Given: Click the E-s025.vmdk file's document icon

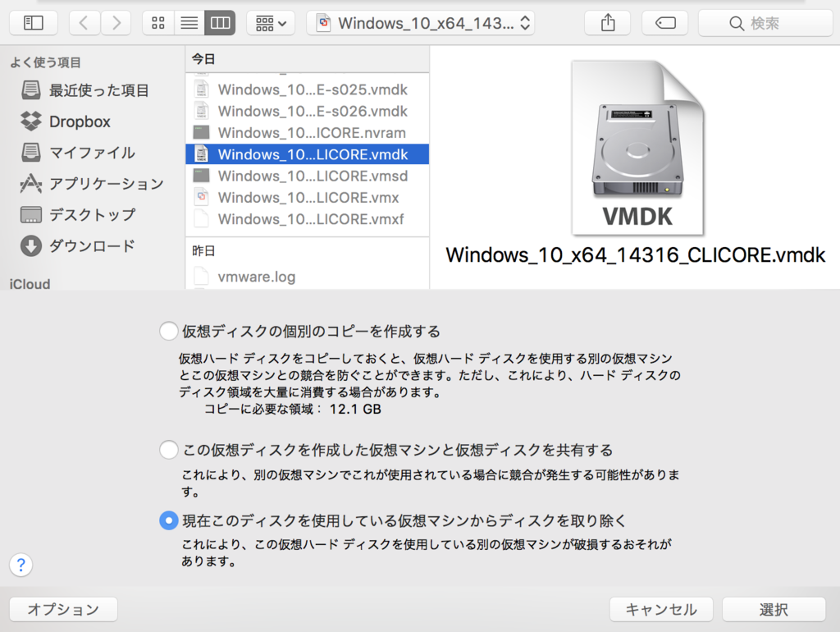Looking at the screenshot, I should 202,89.
